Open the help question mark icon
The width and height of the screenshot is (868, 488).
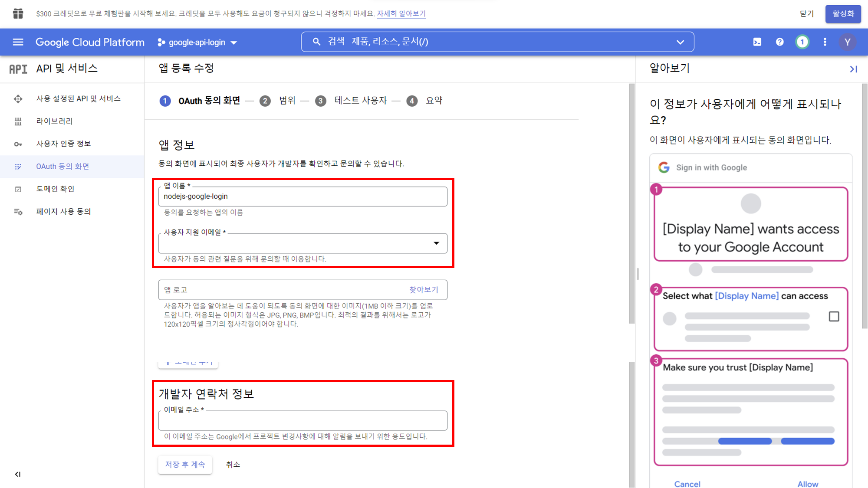(x=779, y=42)
